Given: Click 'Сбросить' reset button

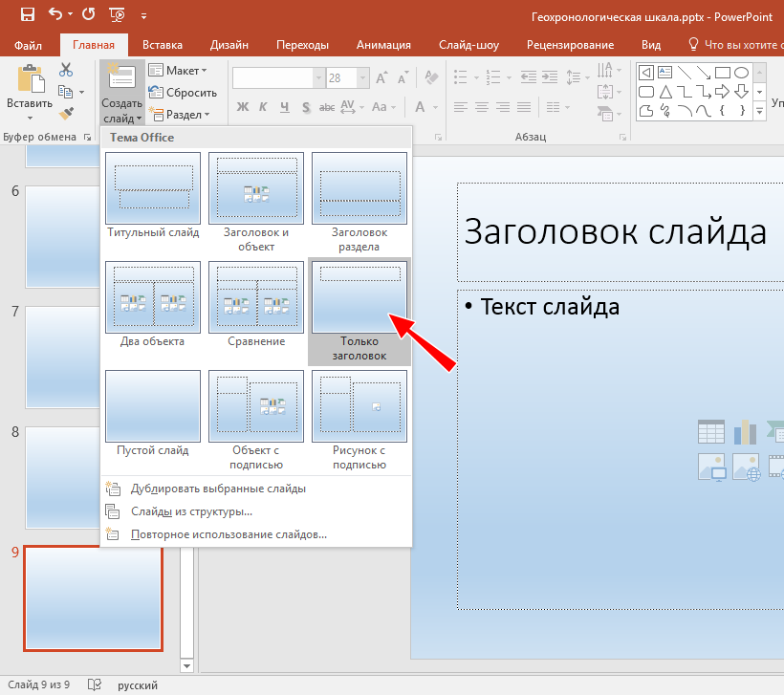Looking at the screenshot, I should (184, 93).
